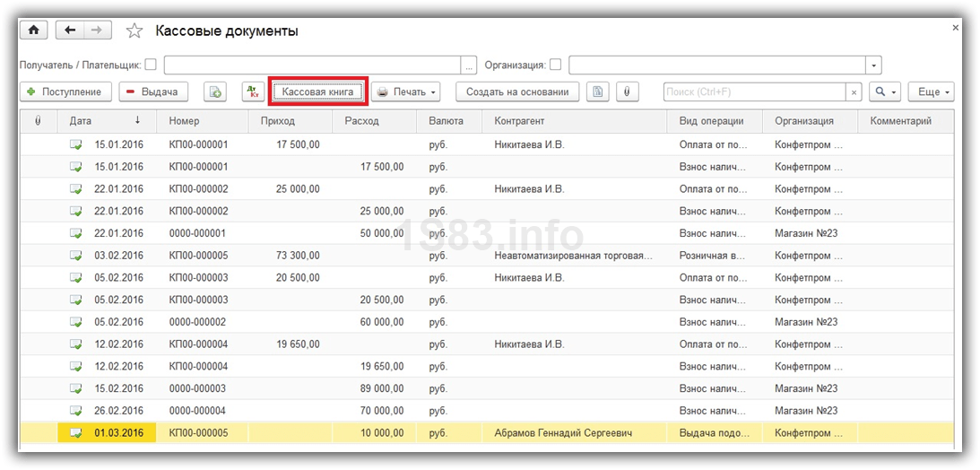Expand the Организация dropdown list
The height and width of the screenshot is (470, 980).
[x=873, y=65]
